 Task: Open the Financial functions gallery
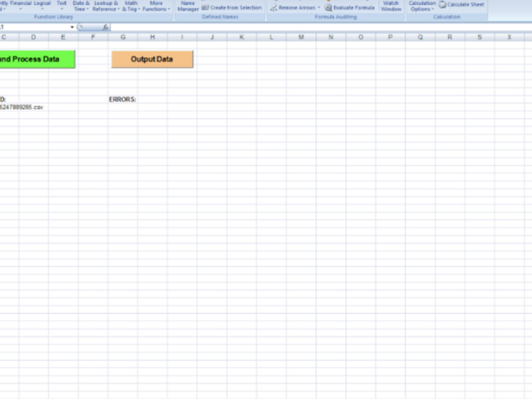coord(21,5)
